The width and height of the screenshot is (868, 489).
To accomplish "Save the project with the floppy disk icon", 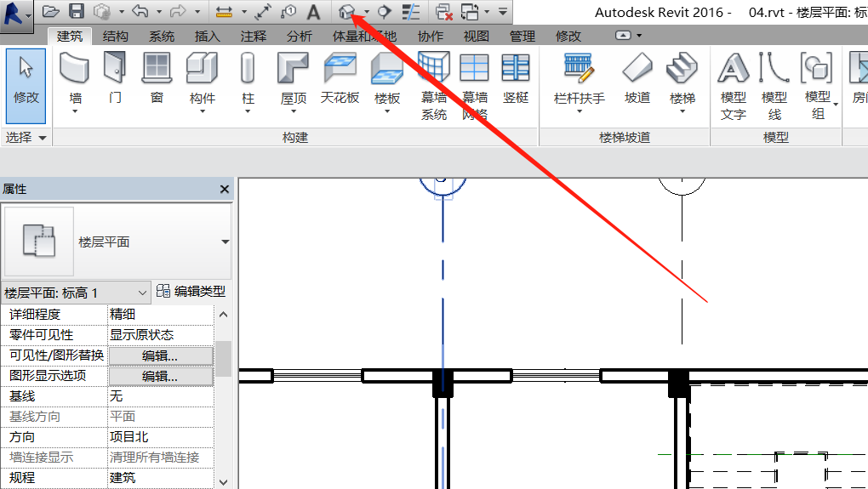I will (x=76, y=12).
